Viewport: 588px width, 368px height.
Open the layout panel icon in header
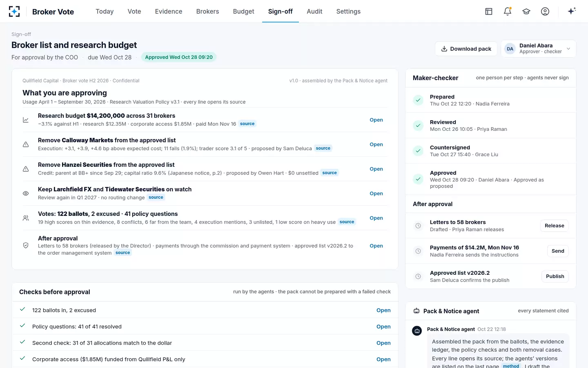(x=489, y=11)
